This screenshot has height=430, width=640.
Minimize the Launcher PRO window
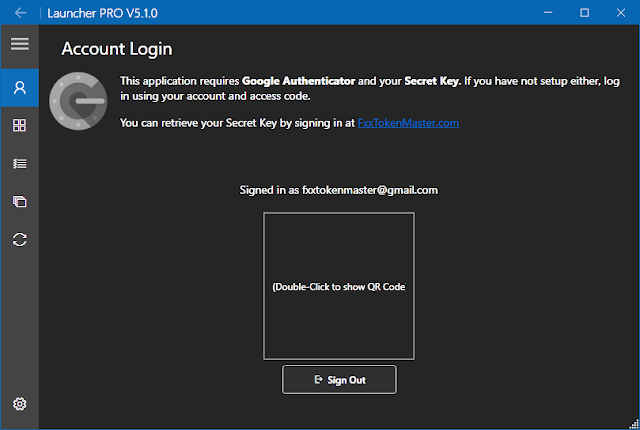pos(548,13)
